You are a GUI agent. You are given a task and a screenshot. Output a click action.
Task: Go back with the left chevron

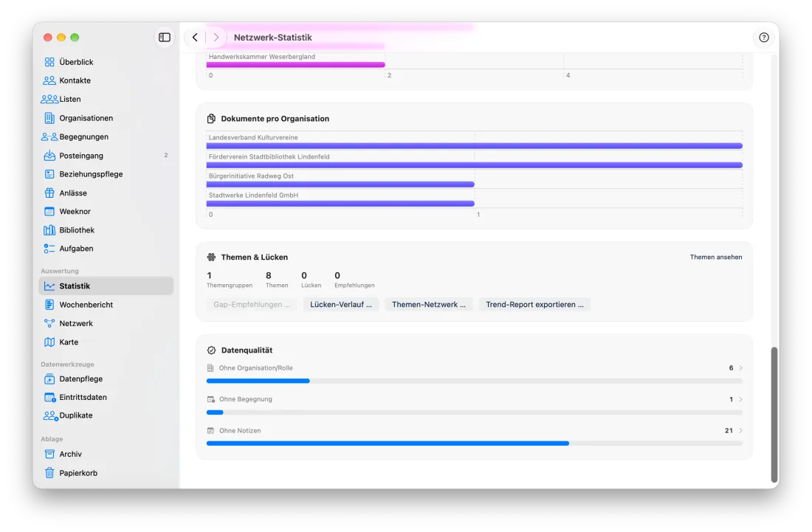(195, 37)
